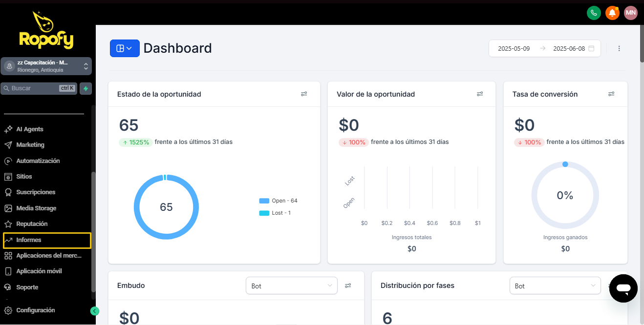
Task: Toggle the Lost - 1 legend entry
Action: (275, 213)
